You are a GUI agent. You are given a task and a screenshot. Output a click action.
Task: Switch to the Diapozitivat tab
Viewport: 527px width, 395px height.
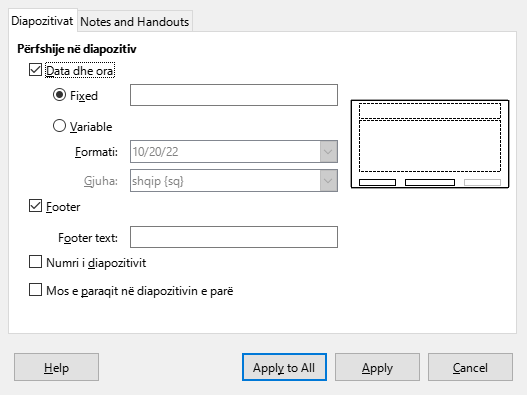42,21
